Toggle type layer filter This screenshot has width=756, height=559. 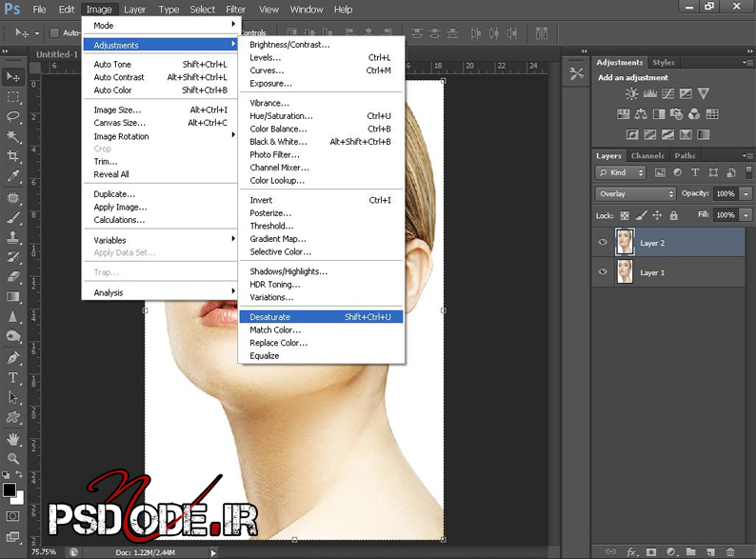(695, 172)
